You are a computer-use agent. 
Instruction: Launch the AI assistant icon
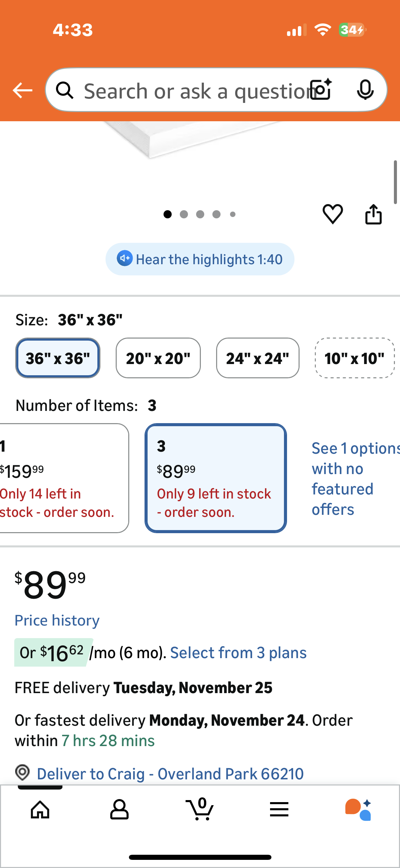click(x=358, y=810)
